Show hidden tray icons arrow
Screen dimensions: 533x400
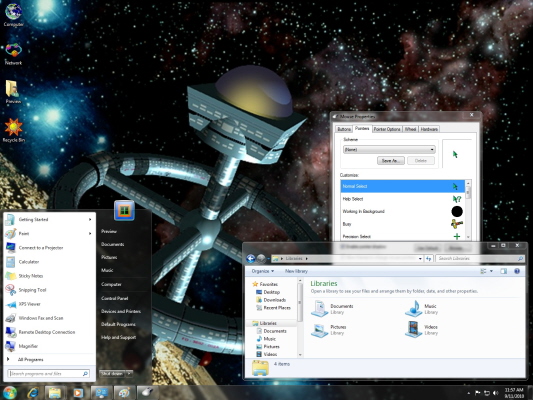coord(469,393)
